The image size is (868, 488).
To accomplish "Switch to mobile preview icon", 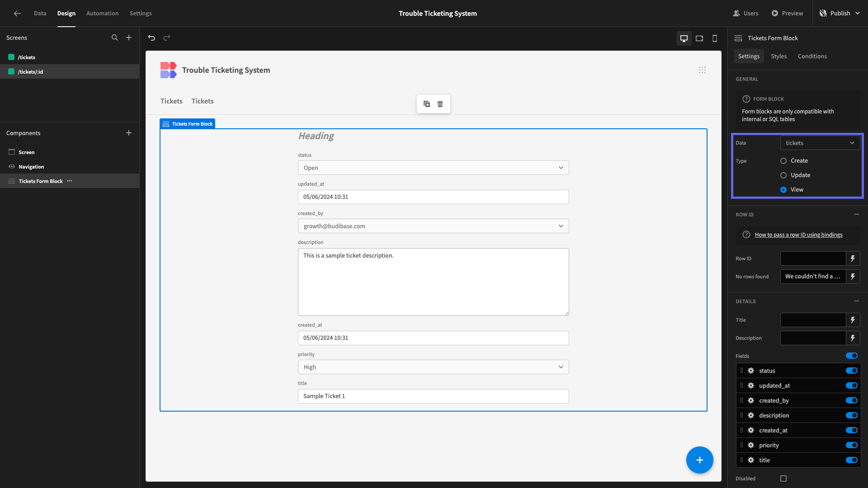I will pos(715,38).
